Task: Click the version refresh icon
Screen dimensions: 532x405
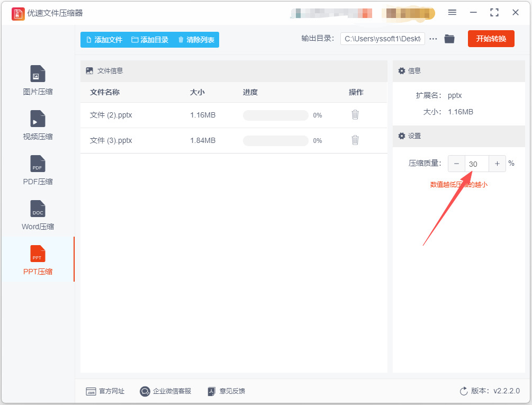Action: pyautogui.click(x=464, y=391)
